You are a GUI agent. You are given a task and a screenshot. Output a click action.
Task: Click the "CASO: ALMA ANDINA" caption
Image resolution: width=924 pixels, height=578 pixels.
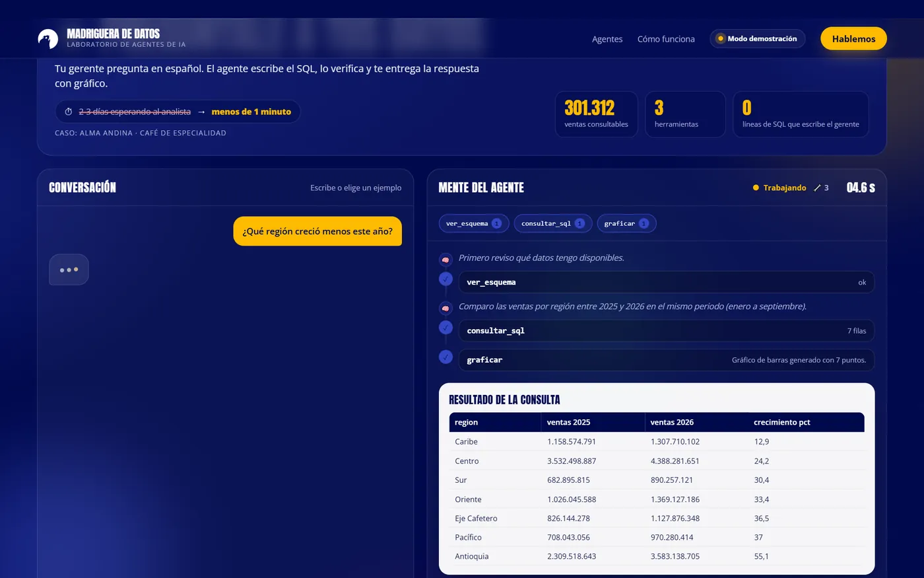[141, 133]
